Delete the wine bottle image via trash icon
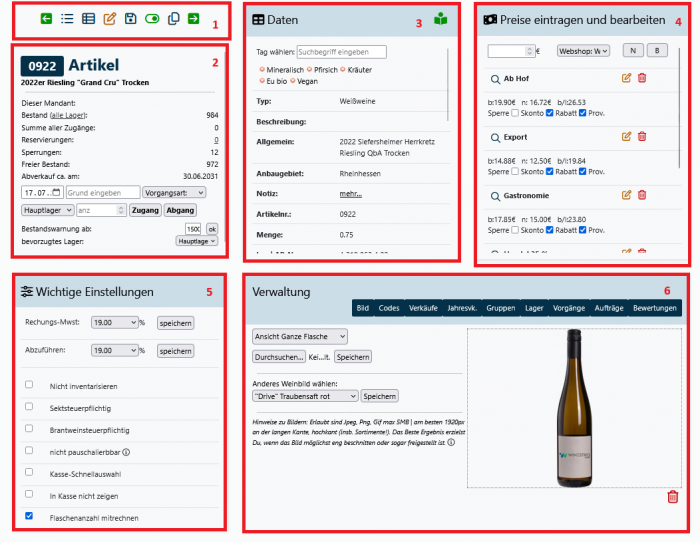Image resolution: width=700 pixels, height=542 pixels. click(672, 497)
